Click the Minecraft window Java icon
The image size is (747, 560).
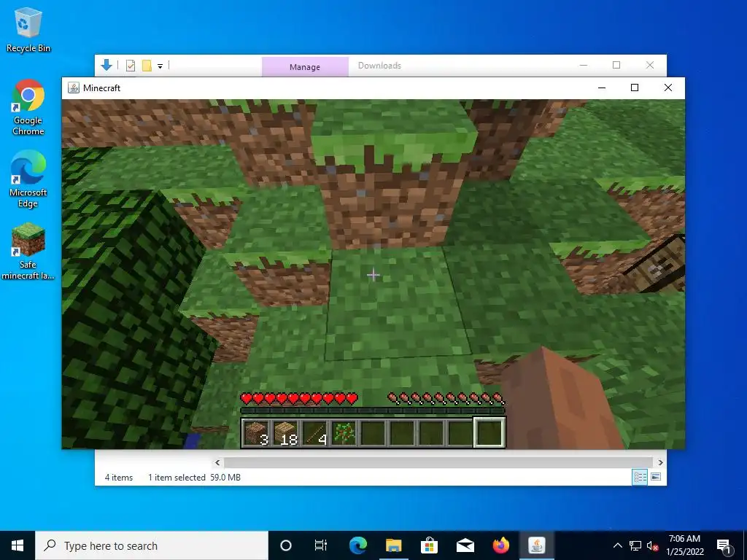(74, 87)
